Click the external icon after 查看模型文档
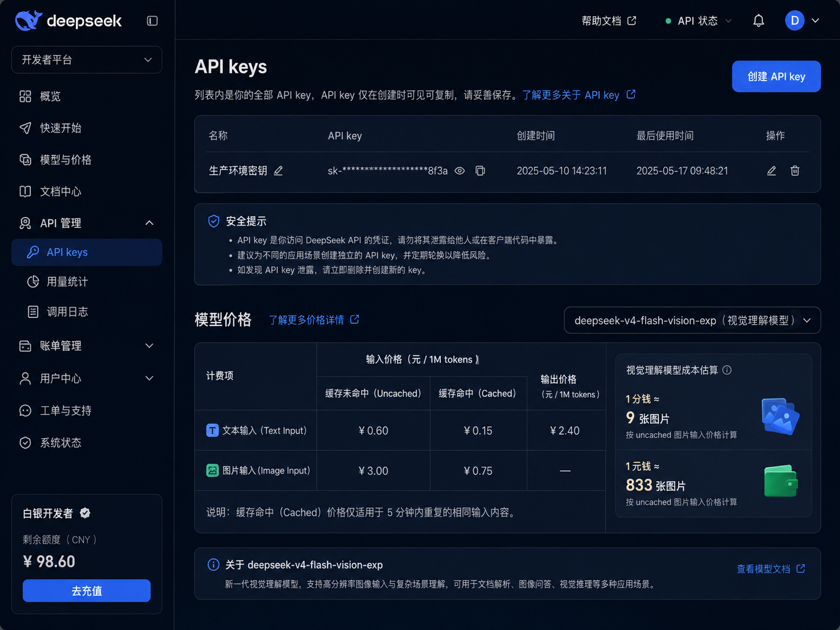This screenshot has height=630, width=840. click(x=801, y=569)
